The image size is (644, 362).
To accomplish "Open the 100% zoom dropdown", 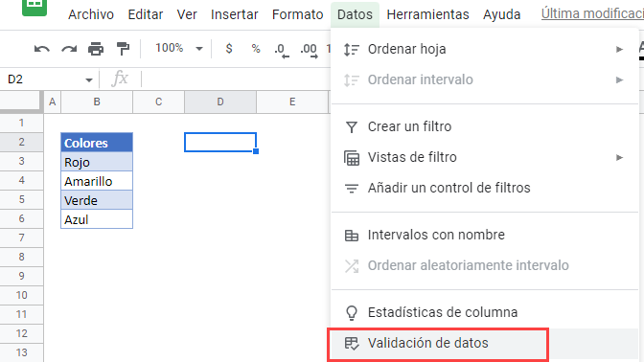I will point(178,49).
